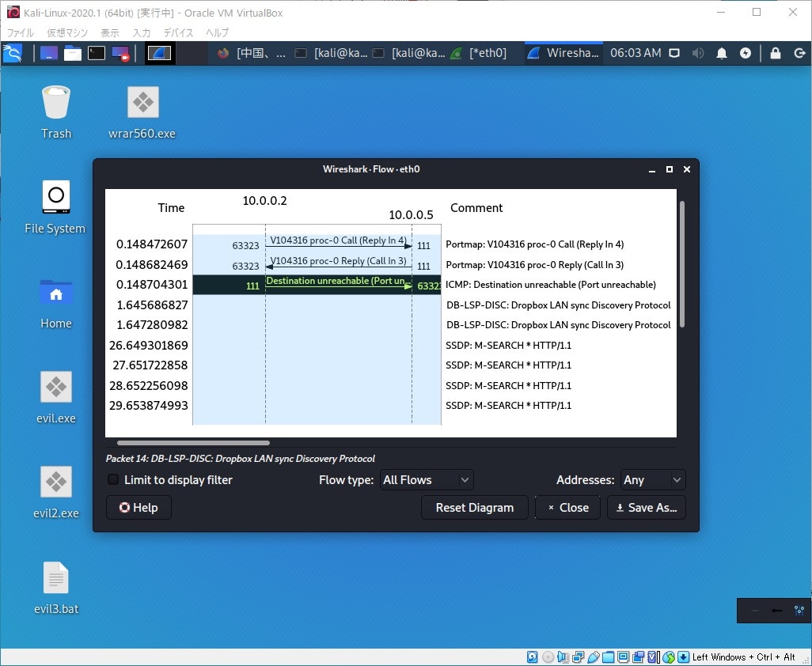Image resolution: width=812 pixels, height=666 pixels.
Task: Open the Home folder desktop icon
Action: [56, 303]
